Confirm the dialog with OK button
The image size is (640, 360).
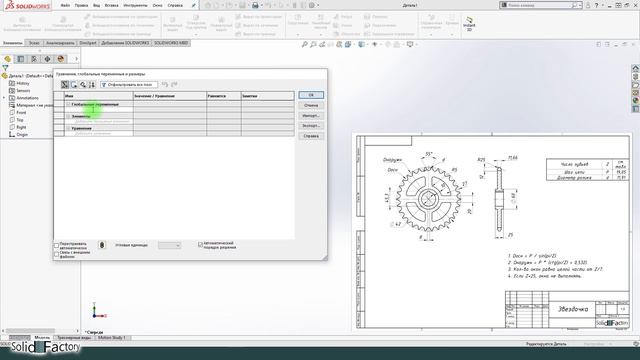(x=311, y=95)
